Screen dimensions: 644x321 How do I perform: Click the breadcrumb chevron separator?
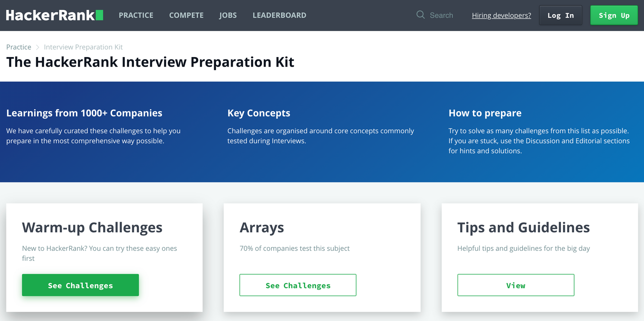point(37,47)
